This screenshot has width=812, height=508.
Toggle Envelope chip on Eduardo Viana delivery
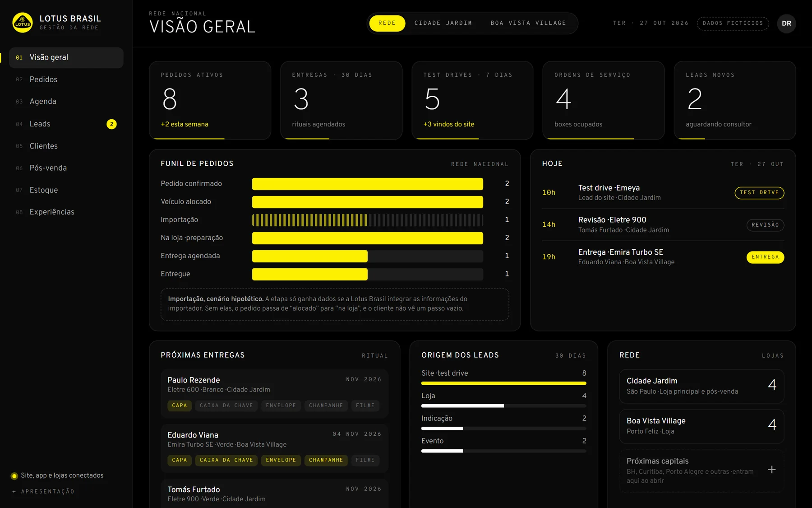tap(281, 460)
